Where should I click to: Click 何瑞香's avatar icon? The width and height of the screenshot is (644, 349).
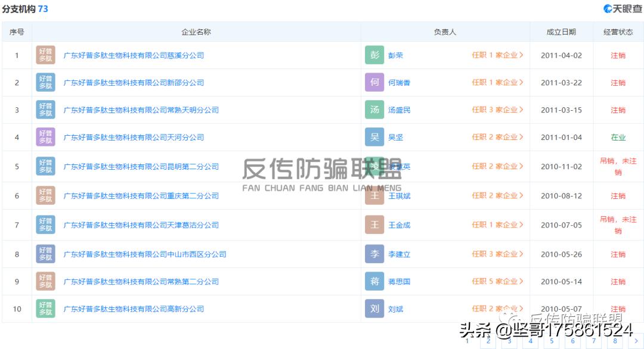(374, 82)
